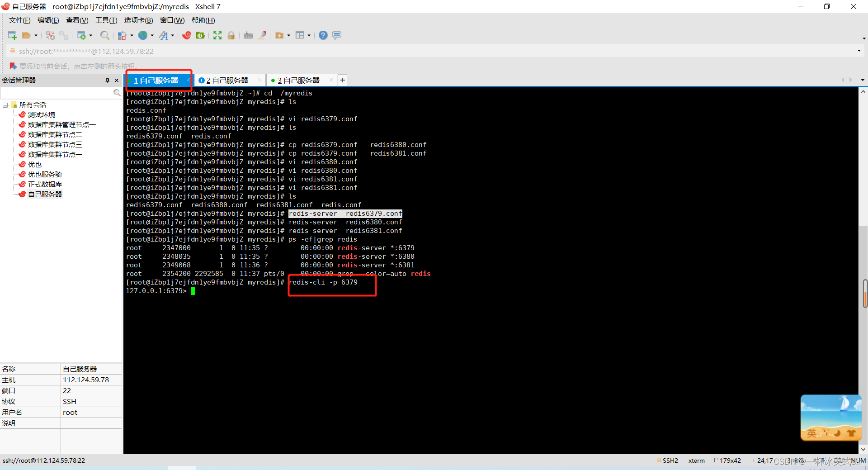Viewport: 868px width, 470px height.
Task: Click host value 112.124.59.78 in properties
Action: click(x=86, y=380)
